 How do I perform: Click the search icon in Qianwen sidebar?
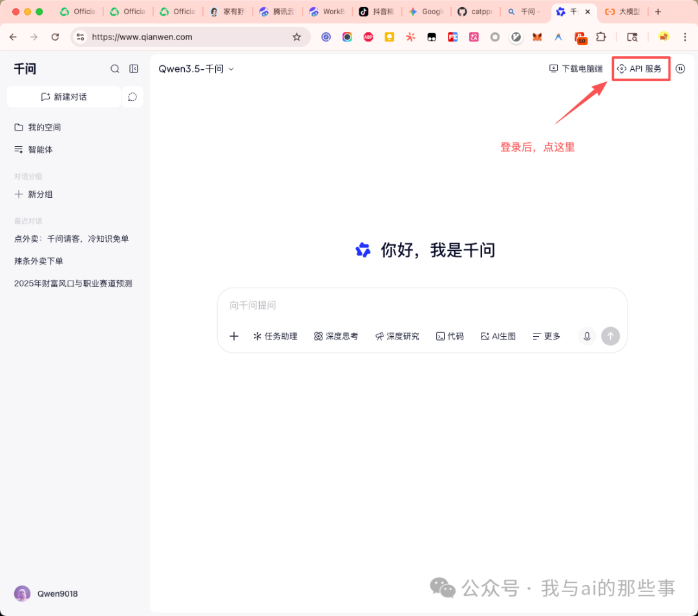coord(115,69)
